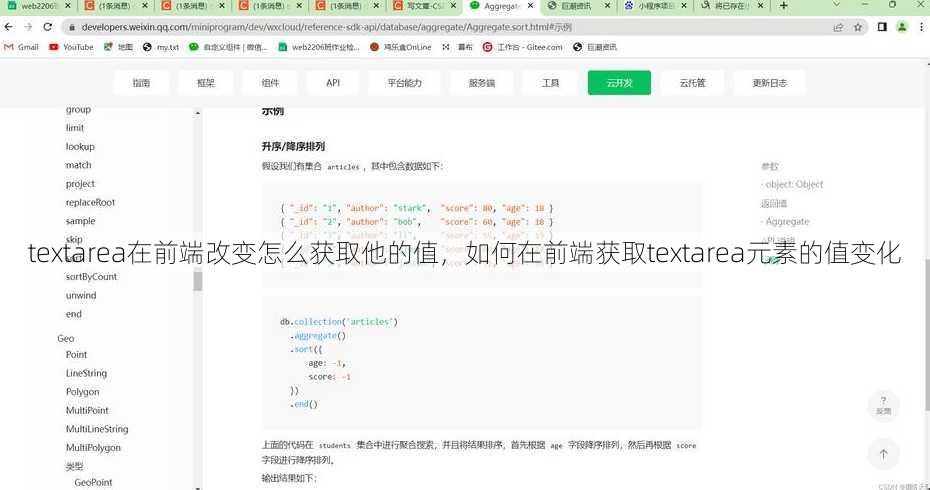This screenshot has width=930, height=490.
Task: Jump to Aggregate in right outline
Action: pyautogui.click(x=787, y=221)
